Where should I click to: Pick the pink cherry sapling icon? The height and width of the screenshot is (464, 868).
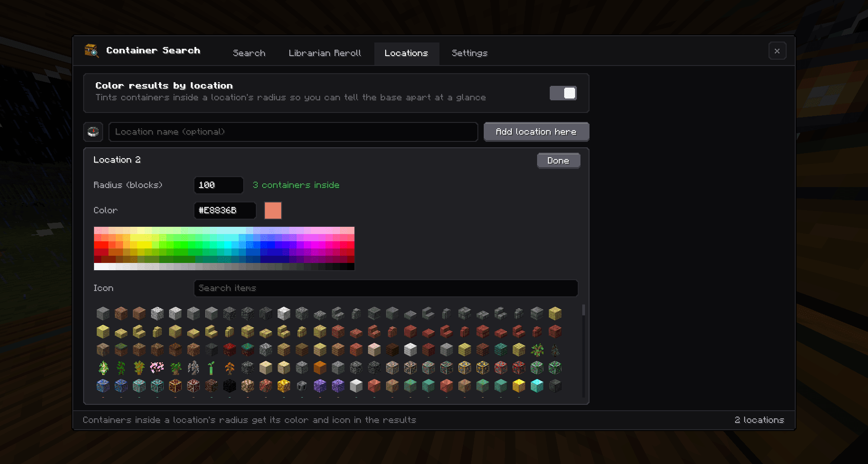[157, 368]
